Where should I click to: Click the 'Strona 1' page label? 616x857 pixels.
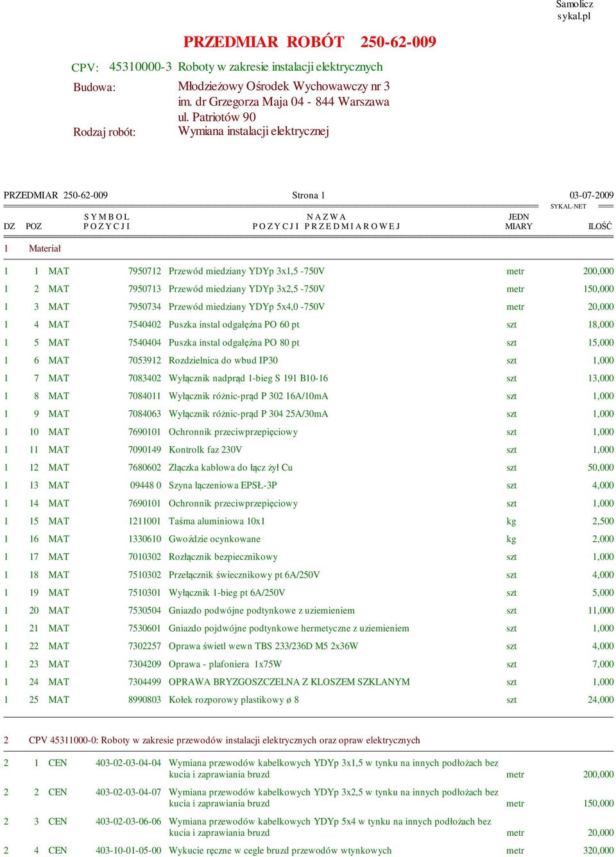click(309, 195)
